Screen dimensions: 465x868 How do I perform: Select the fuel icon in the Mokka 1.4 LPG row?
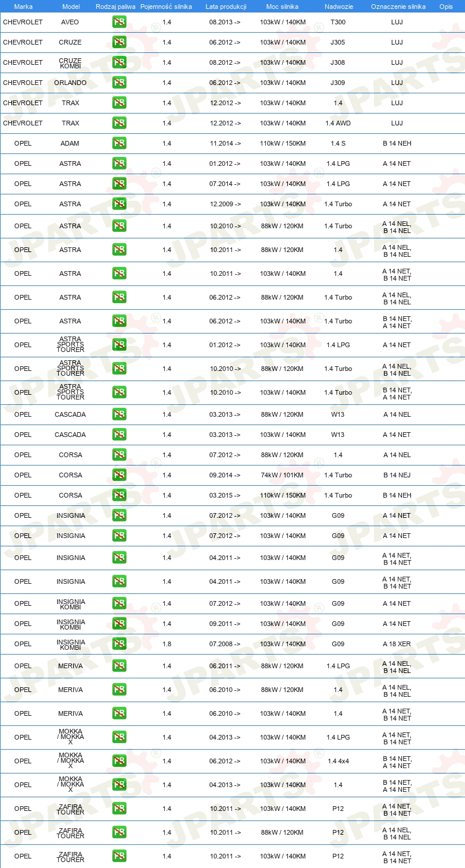pos(119,738)
